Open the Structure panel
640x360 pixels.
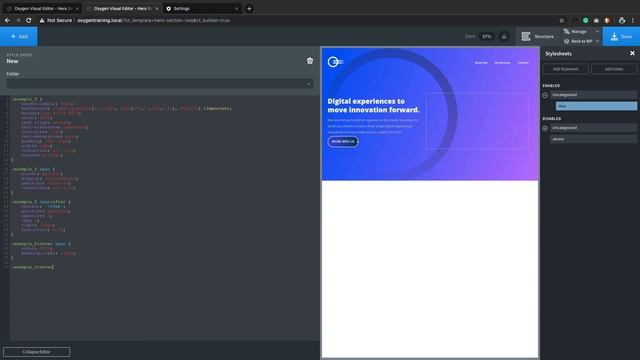[537, 36]
